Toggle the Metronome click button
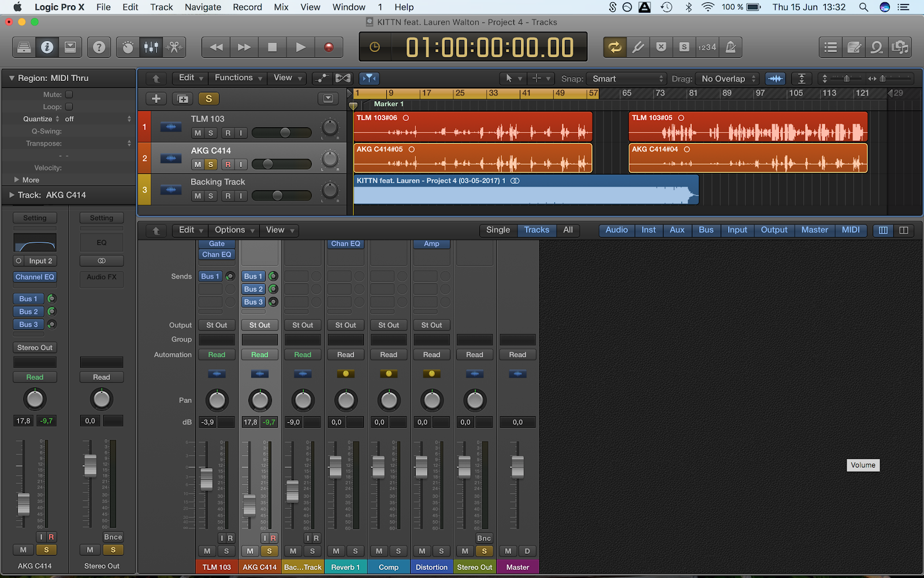Viewport: 924px width, 578px height. (x=731, y=47)
